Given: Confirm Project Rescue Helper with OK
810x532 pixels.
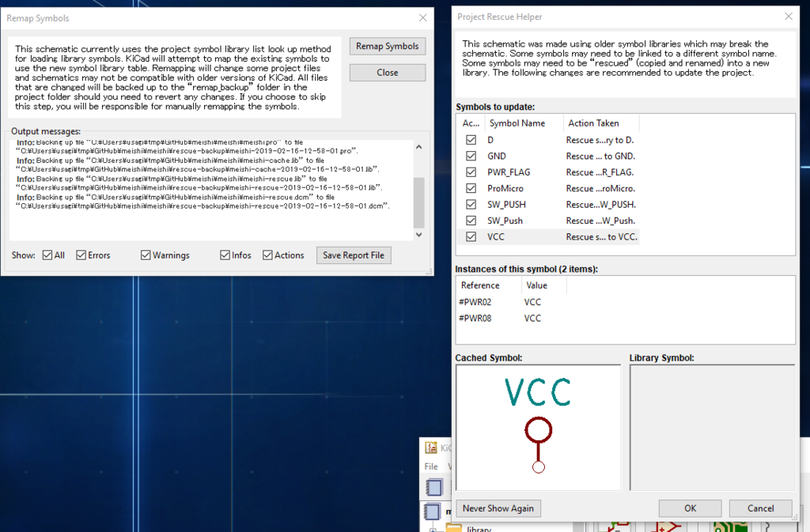Looking at the screenshot, I should tap(690, 508).
